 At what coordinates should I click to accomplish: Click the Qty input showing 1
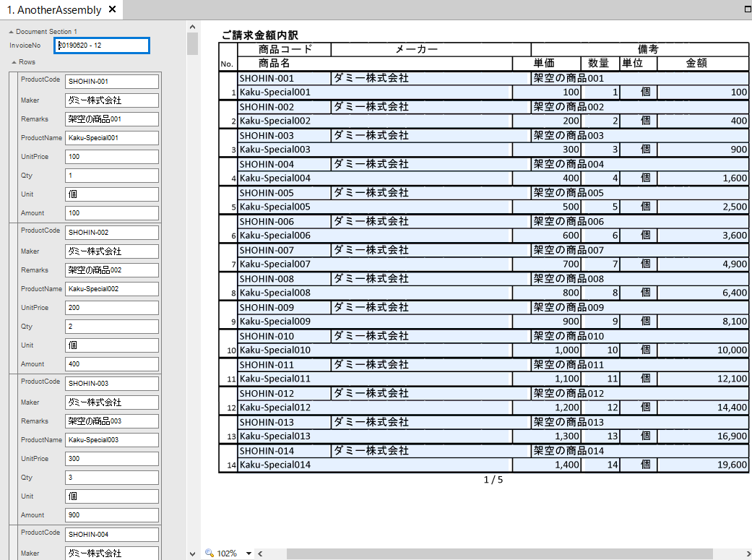[x=112, y=176]
